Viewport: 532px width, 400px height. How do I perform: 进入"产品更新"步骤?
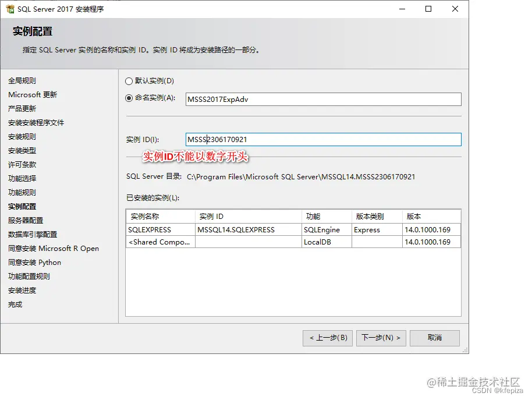click(x=23, y=108)
